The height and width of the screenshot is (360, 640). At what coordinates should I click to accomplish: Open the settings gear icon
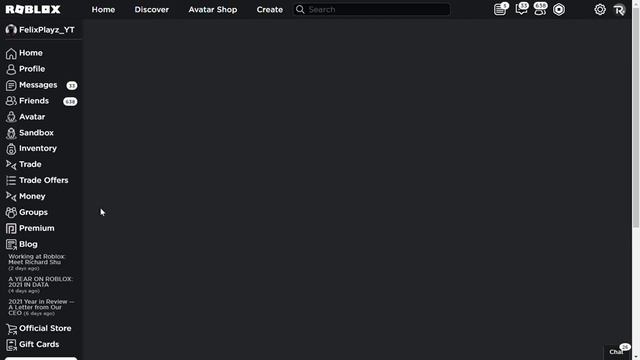pos(600,9)
